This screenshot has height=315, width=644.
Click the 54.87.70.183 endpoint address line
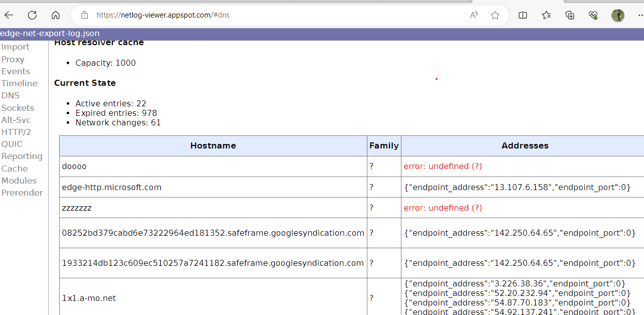517,302
